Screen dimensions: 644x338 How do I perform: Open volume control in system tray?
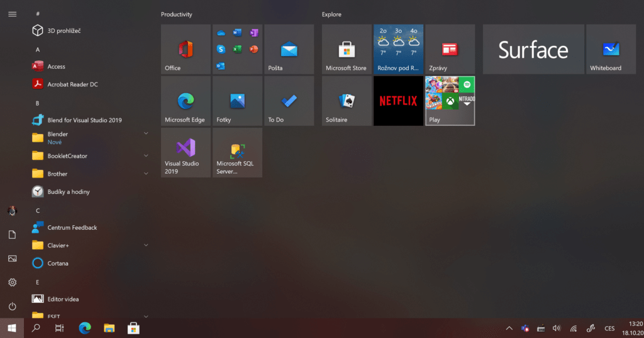(557, 328)
